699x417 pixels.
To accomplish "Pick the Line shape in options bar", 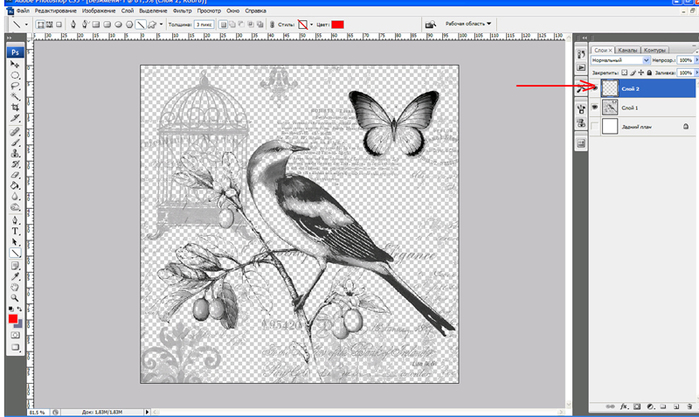I will point(140,25).
